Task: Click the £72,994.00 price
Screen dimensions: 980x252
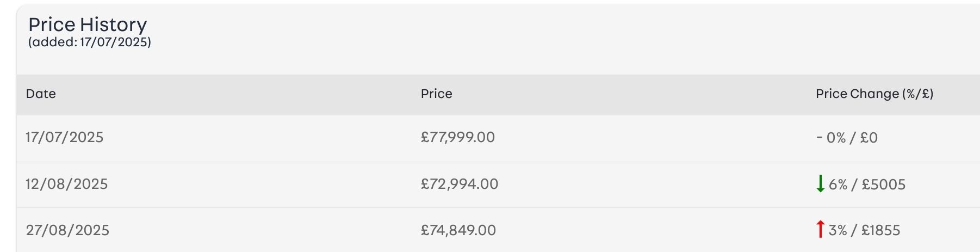Action: pyautogui.click(x=459, y=184)
